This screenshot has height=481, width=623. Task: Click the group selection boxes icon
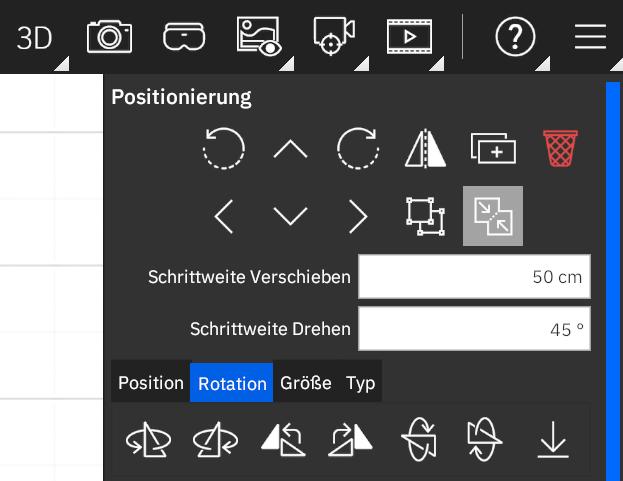coord(425,216)
